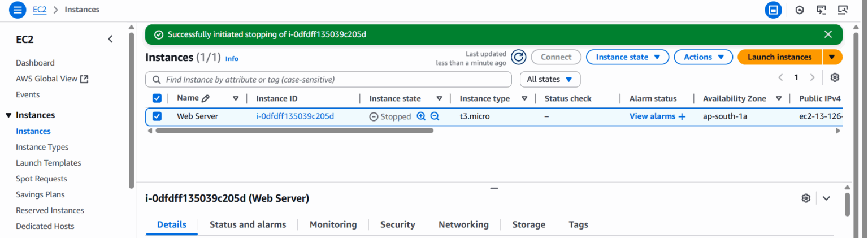The image size is (868, 238).
Task: Uncheck the Web Server row checkbox
Action: 157,116
